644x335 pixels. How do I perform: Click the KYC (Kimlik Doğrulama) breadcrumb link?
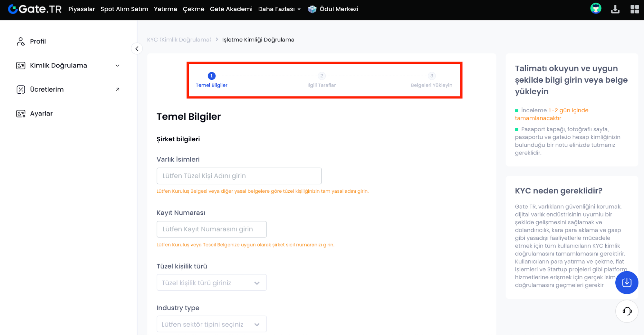[179, 40]
